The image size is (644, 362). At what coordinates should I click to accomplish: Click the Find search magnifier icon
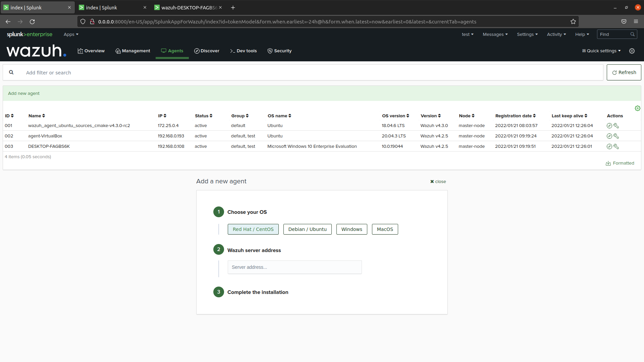(x=632, y=34)
